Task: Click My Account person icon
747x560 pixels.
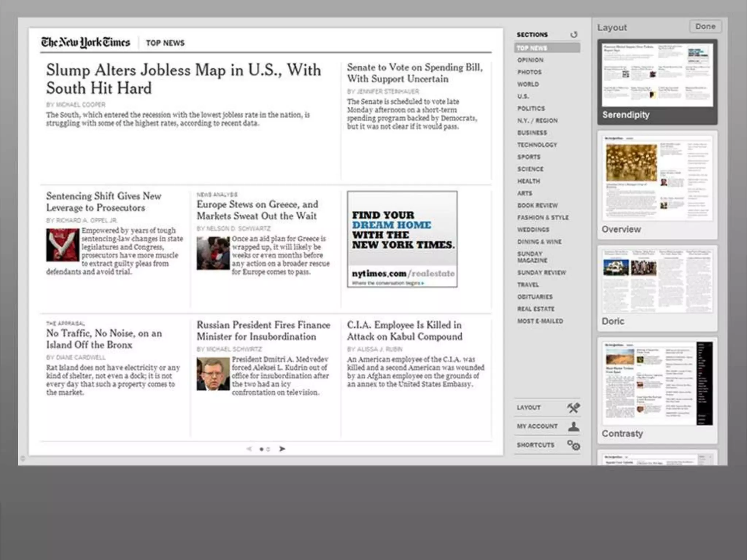Action: click(573, 426)
